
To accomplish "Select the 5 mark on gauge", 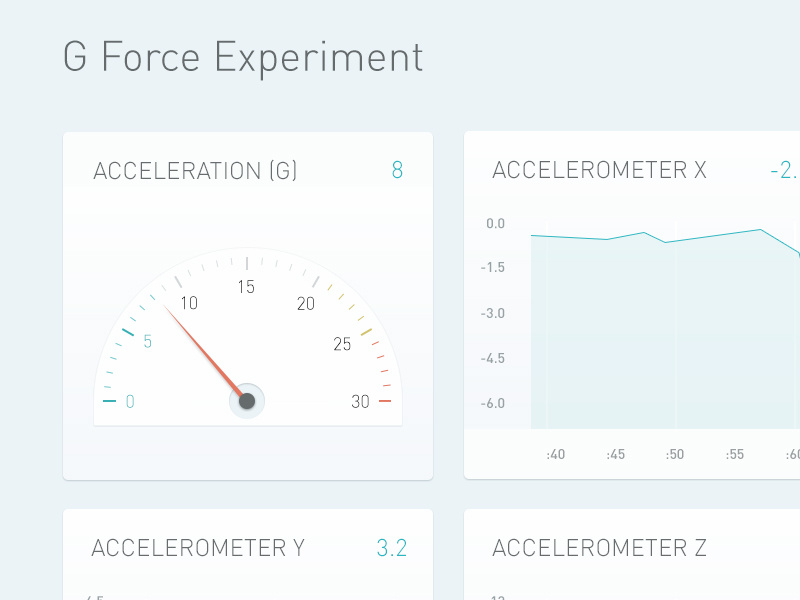I will tap(147, 341).
